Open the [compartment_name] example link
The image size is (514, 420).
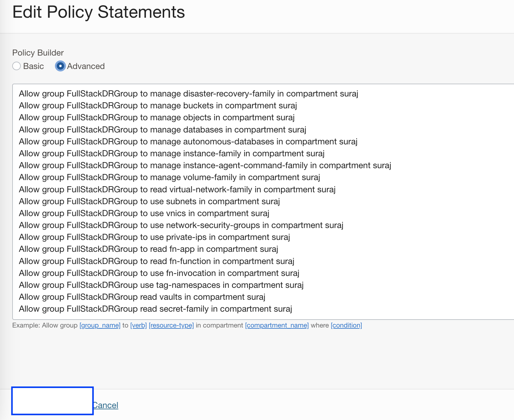tap(277, 325)
